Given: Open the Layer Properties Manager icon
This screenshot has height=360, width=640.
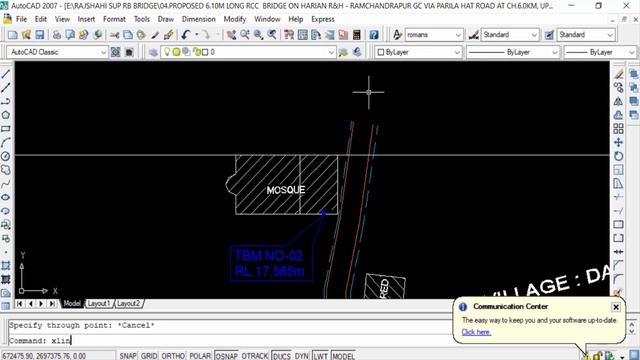Looking at the screenshot, I should 153,52.
